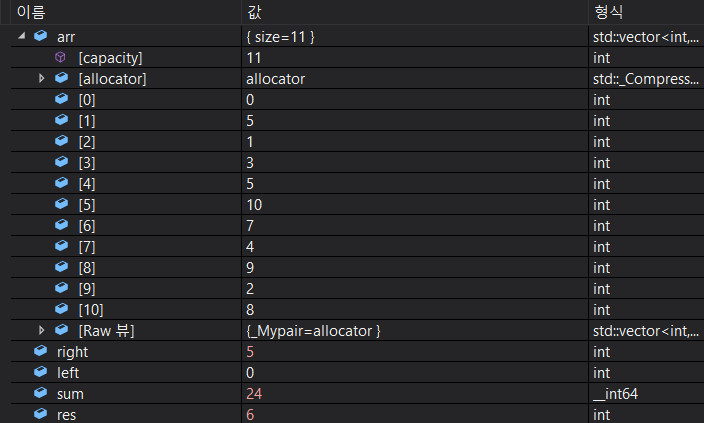704x423 pixels.
Task: Click the cube icon beside the sum variable
Action: coord(41,394)
